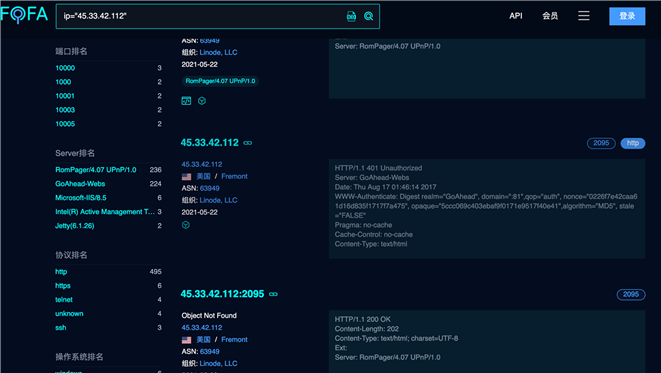Click the 2095 badge on the 45.33.42.112:2095 result
The height and width of the screenshot is (373, 661).
point(631,294)
